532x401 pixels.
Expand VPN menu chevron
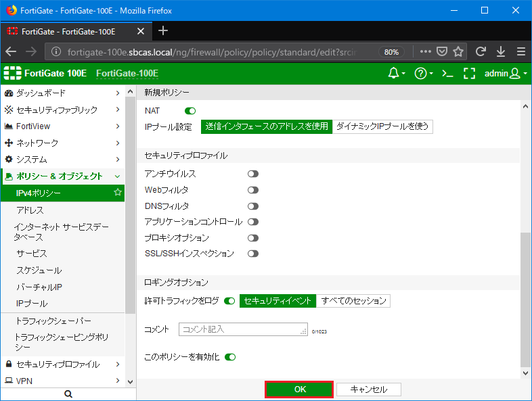(118, 380)
